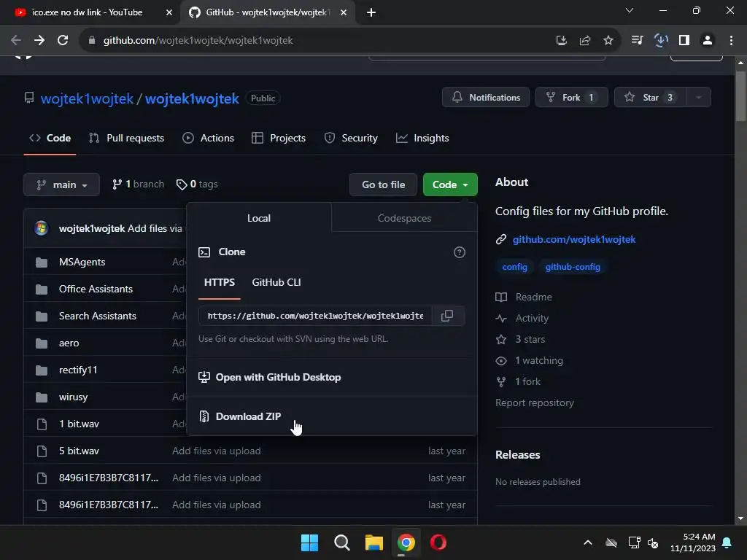Click the file icon for 1 bit.wav

click(x=42, y=424)
